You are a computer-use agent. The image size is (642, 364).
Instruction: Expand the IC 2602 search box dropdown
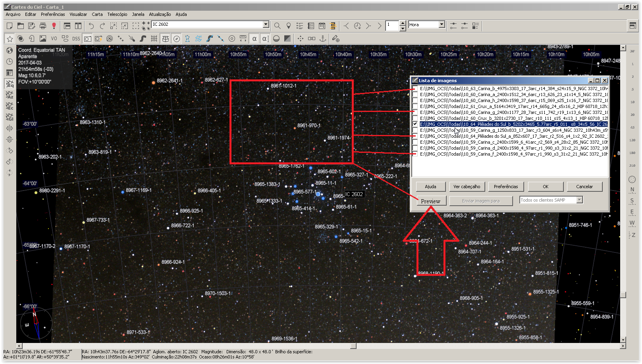point(266,25)
